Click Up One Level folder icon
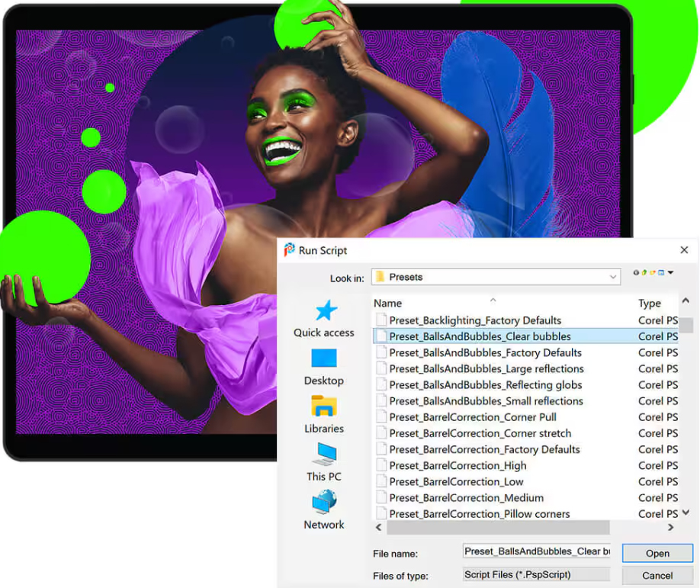The height and width of the screenshot is (588, 700). point(644,273)
